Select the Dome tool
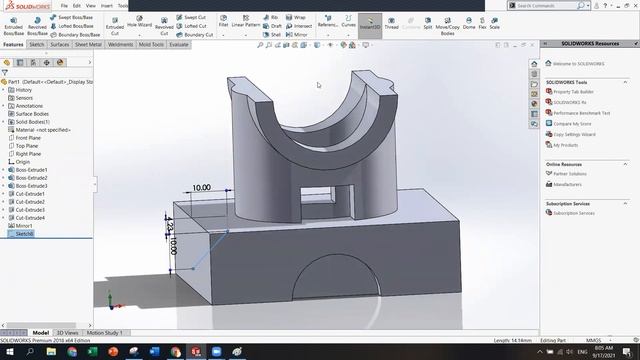 (469, 23)
